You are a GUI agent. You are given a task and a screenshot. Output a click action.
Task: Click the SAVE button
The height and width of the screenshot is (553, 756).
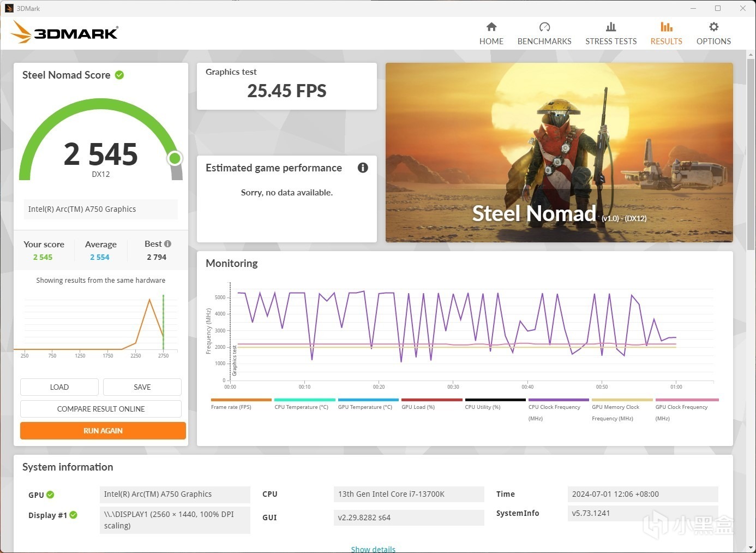pyautogui.click(x=142, y=387)
